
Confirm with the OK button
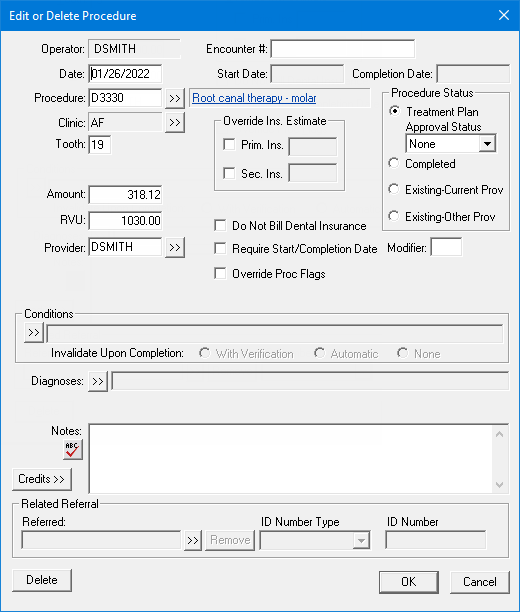[409, 582]
